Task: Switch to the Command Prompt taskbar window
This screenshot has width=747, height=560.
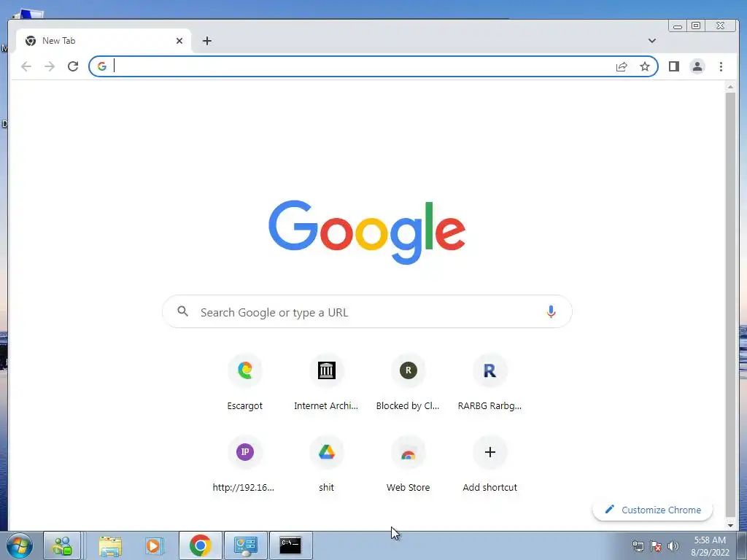Action: [x=290, y=545]
